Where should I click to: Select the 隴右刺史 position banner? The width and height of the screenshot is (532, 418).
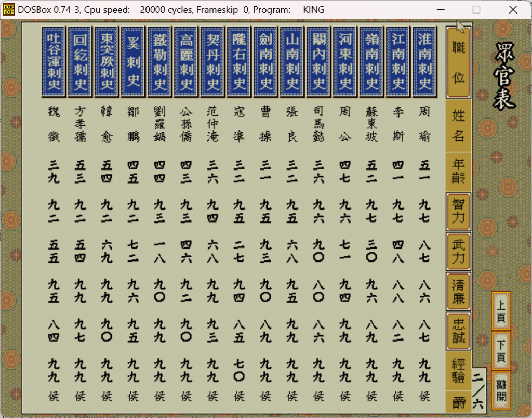[239, 62]
